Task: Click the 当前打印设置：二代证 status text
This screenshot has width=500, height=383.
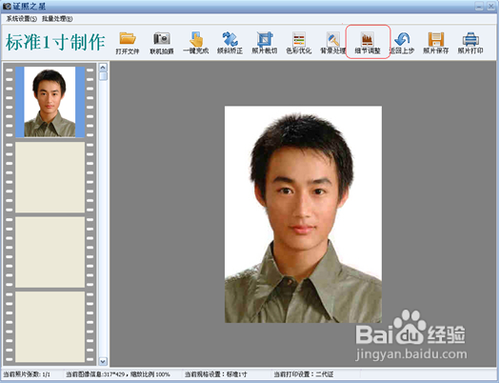Action: point(303,374)
